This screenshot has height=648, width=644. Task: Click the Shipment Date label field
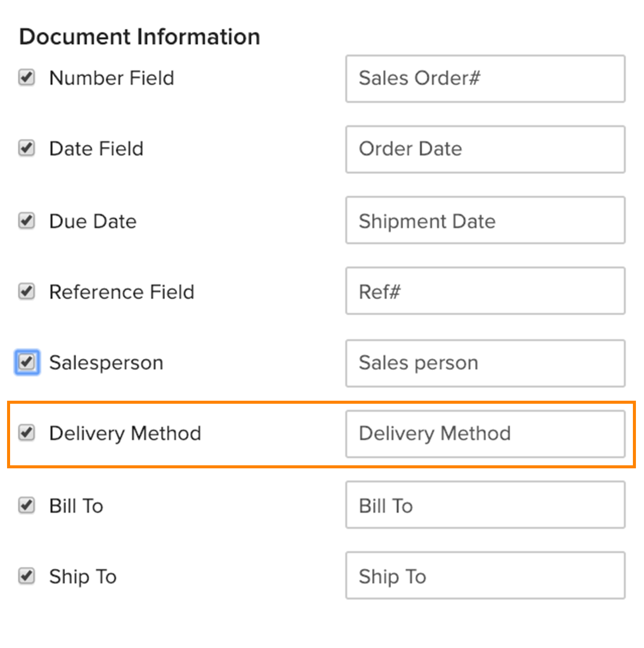point(485,221)
